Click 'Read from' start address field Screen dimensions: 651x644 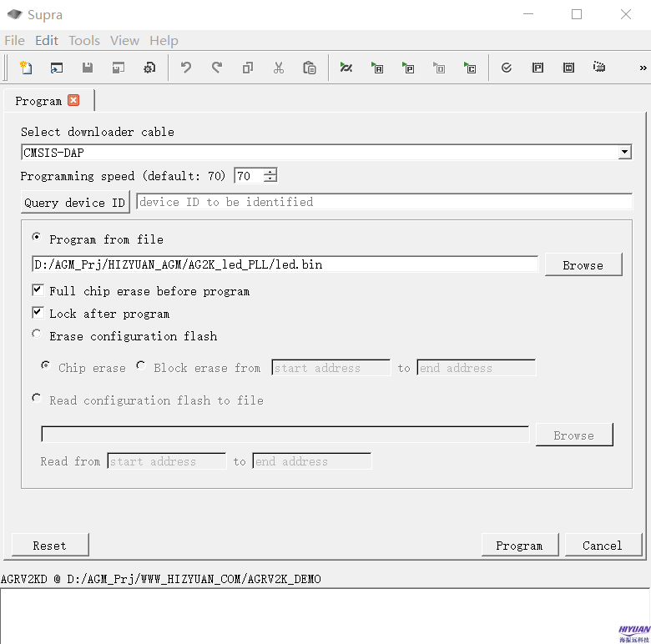point(166,461)
